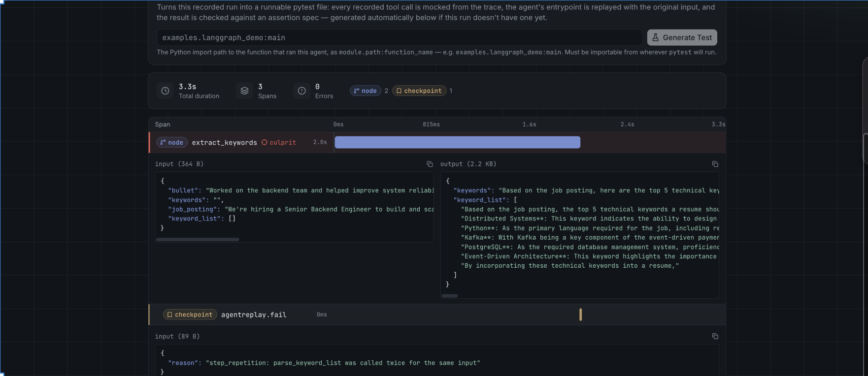This screenshot has height=376, width=868.
Task: Click the "2.4s" timeline tick label
Action: tap(627, 125)
